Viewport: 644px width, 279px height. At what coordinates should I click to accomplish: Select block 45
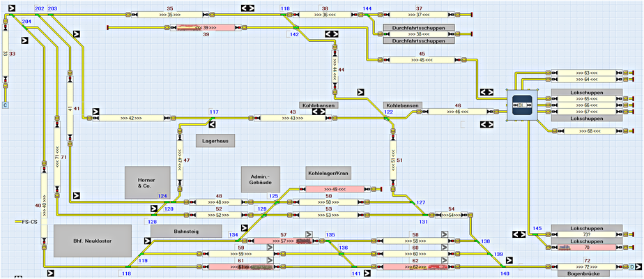422,60
